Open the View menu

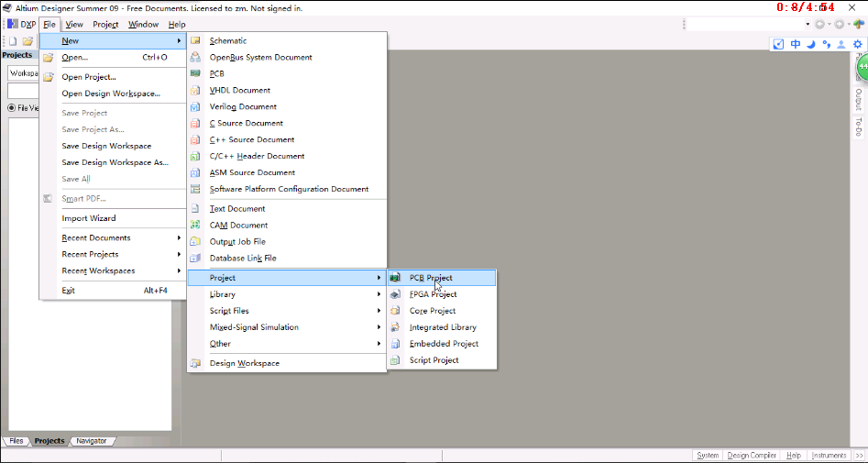pos(74,25)
